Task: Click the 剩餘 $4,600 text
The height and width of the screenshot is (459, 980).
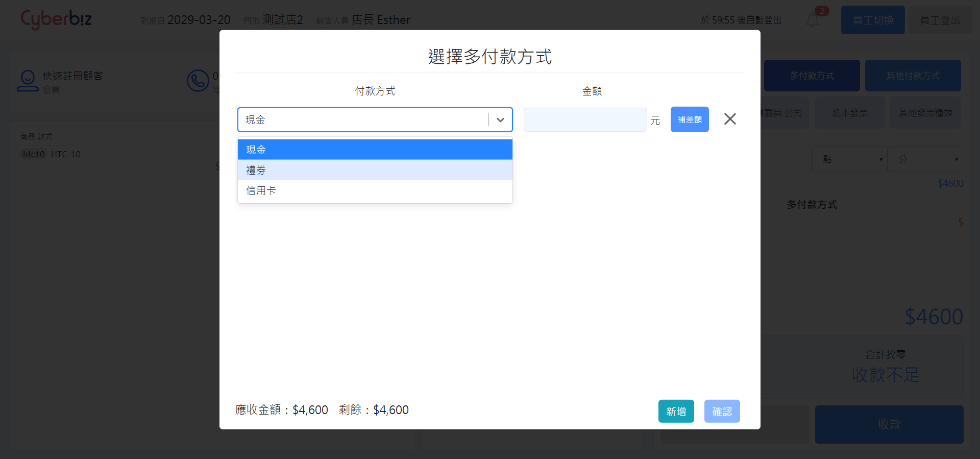Action: click(x=374, y=410)
